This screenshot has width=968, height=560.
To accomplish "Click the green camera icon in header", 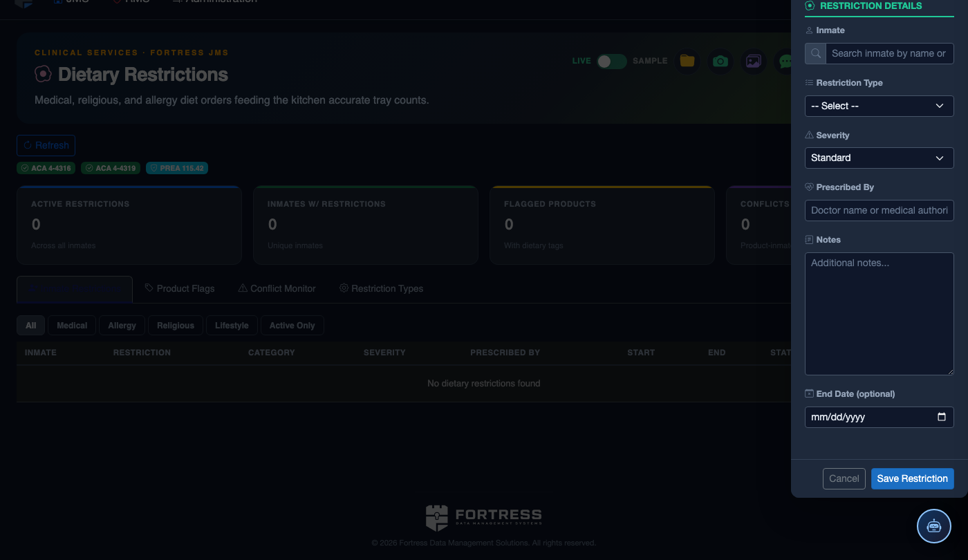I will [x=720, y=61].
